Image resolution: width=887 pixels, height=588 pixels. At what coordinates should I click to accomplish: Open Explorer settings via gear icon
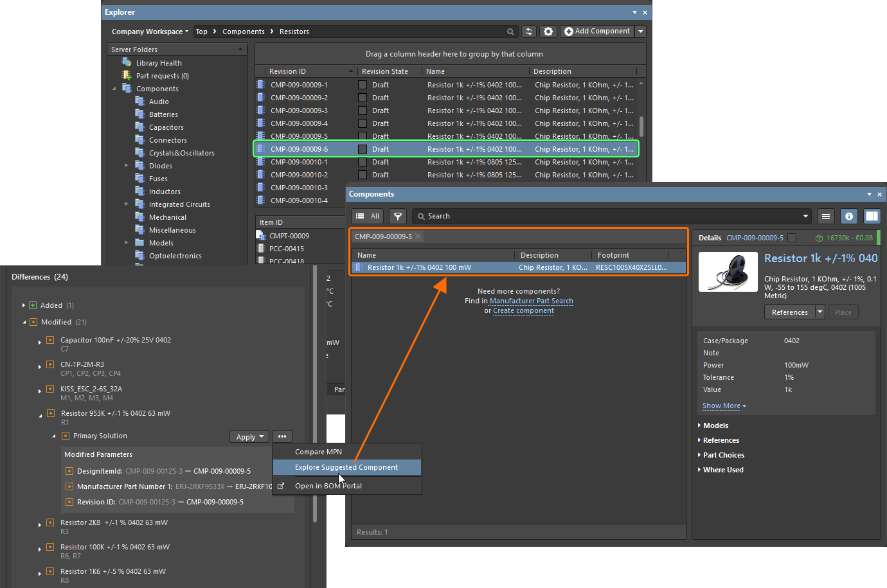[x=548, y=31]
